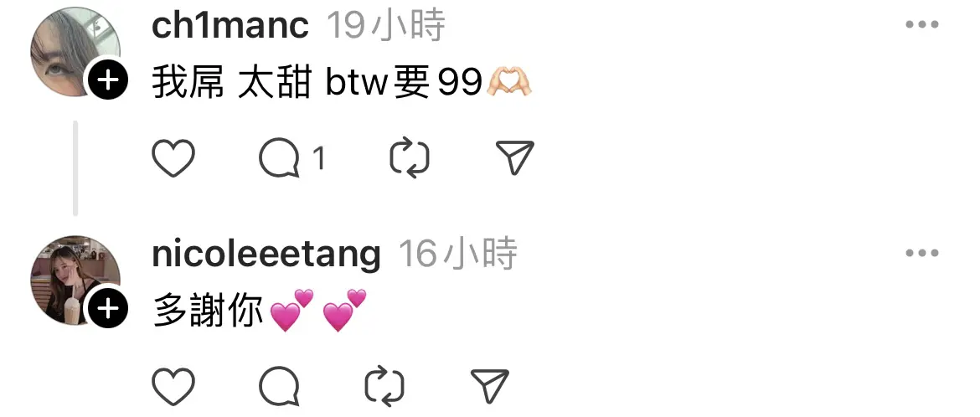Follow ch1manc using the plus badge
The height and width of the screenshot is (417, 980).
coord(107,80)
